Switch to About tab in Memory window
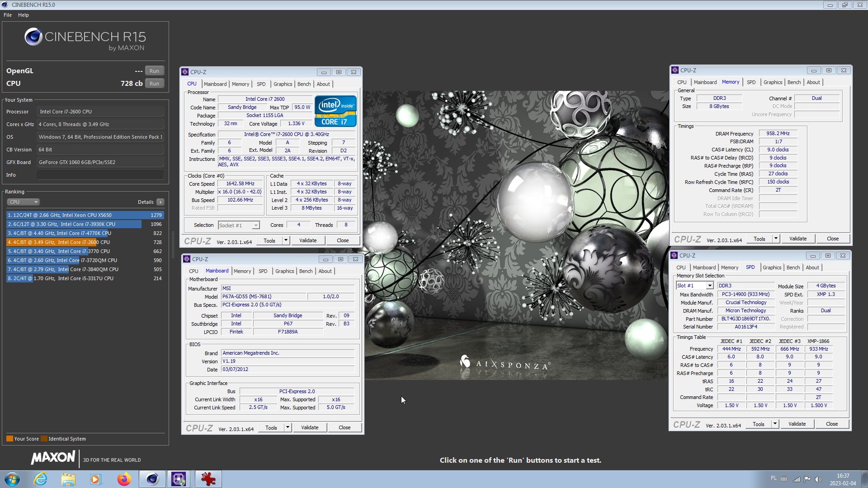 point(813,82)
